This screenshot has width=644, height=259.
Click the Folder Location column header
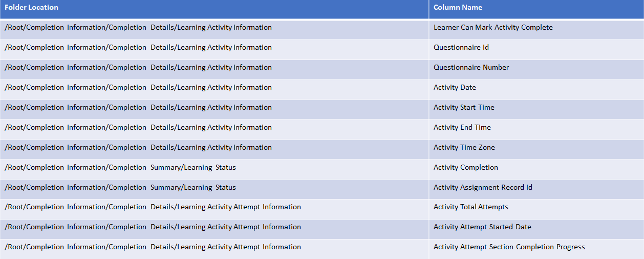pos(32,8)
